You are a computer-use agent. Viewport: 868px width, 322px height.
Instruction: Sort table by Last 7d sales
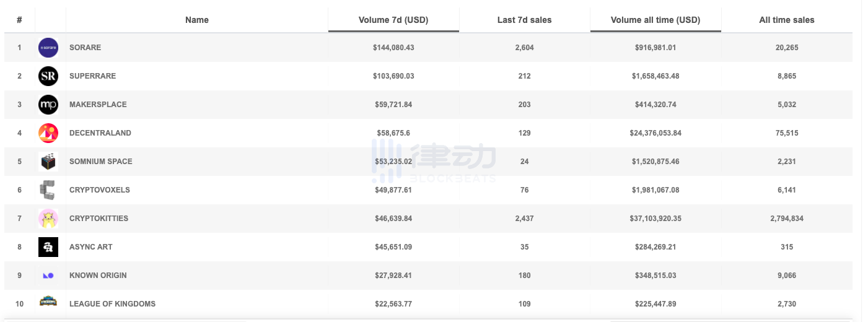524,20
